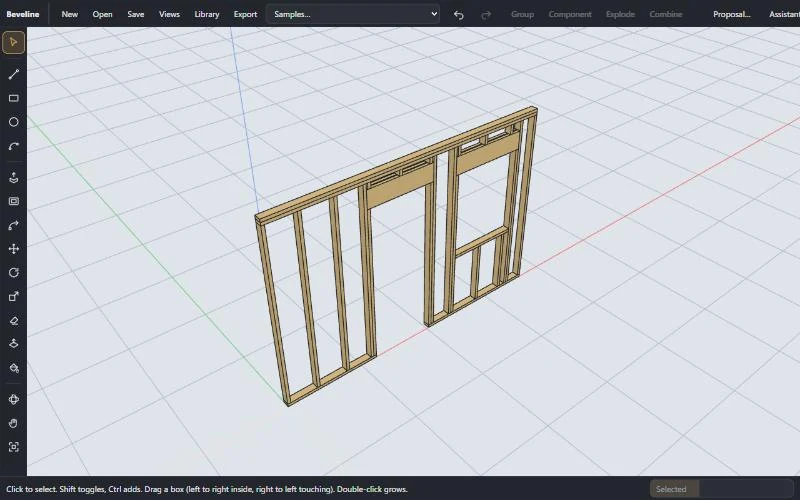This screenshot has height=500, width=800.
Task: Click the Combine button
Action: coord(665,14)
